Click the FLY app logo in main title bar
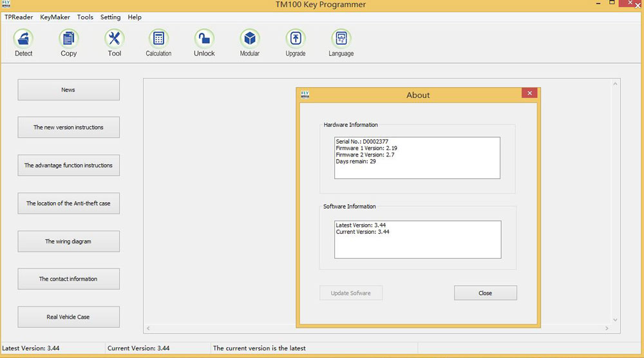This screenshot has height=358, width=644. tap(6, 4)
